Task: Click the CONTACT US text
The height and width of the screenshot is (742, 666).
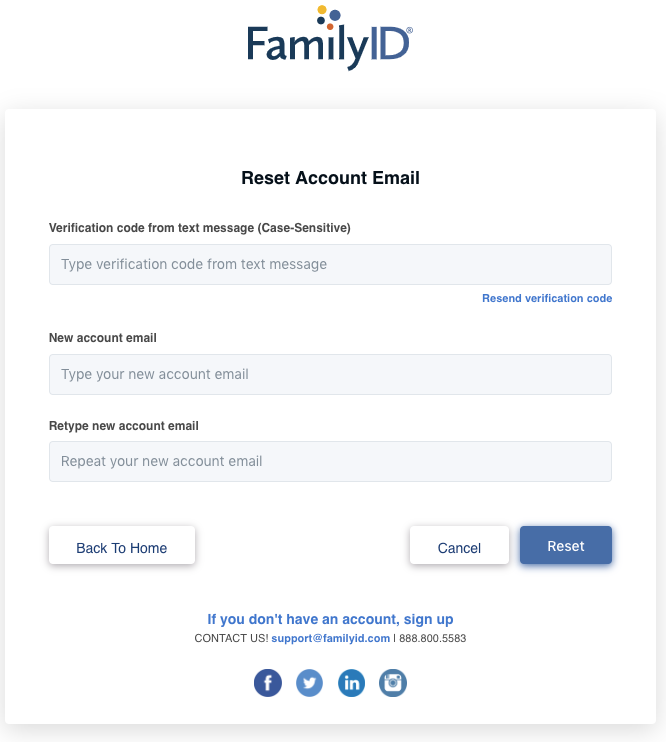Action: point(231,638)
